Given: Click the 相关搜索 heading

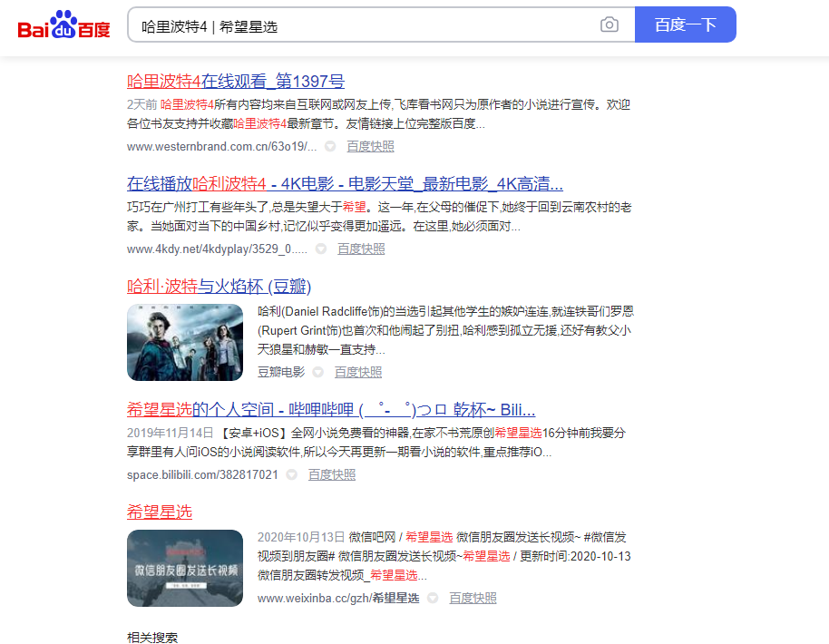Looking at the screenshot, I should pyautogui.click(x=152, y=638).
